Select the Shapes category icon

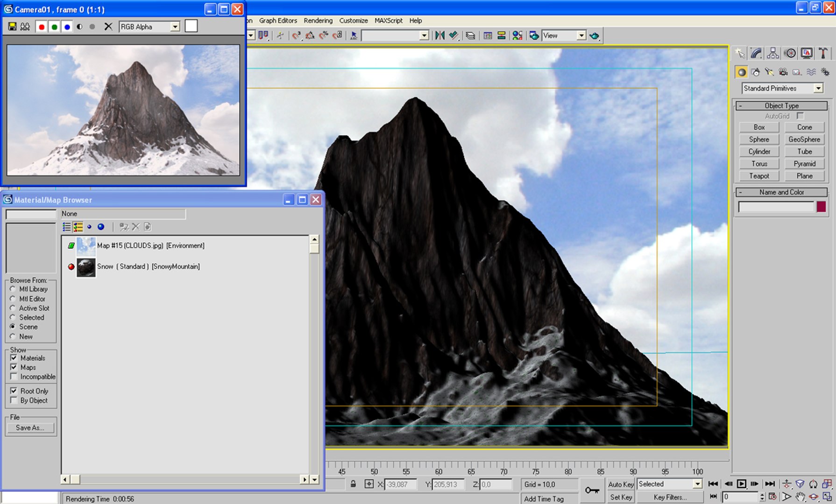755,72
